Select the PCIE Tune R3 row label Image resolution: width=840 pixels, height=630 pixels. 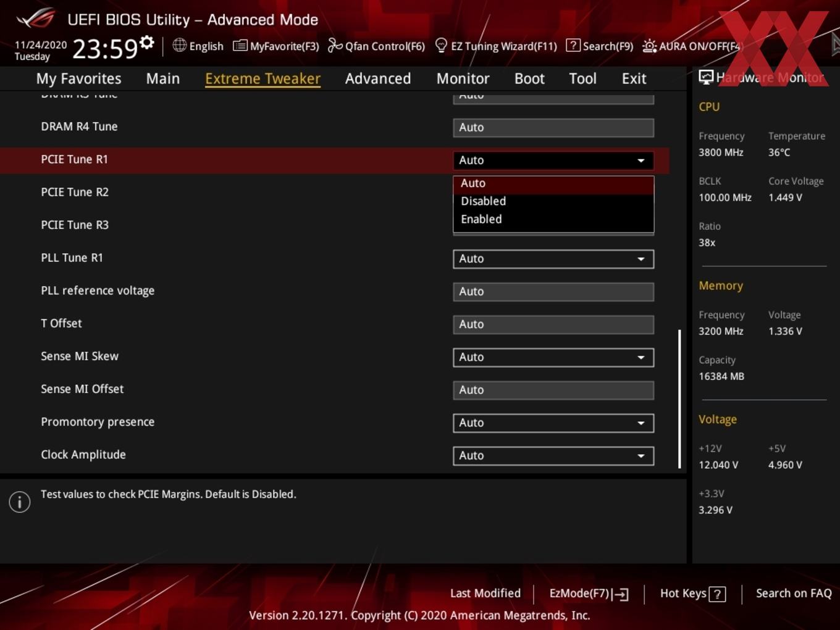point(75,225)
